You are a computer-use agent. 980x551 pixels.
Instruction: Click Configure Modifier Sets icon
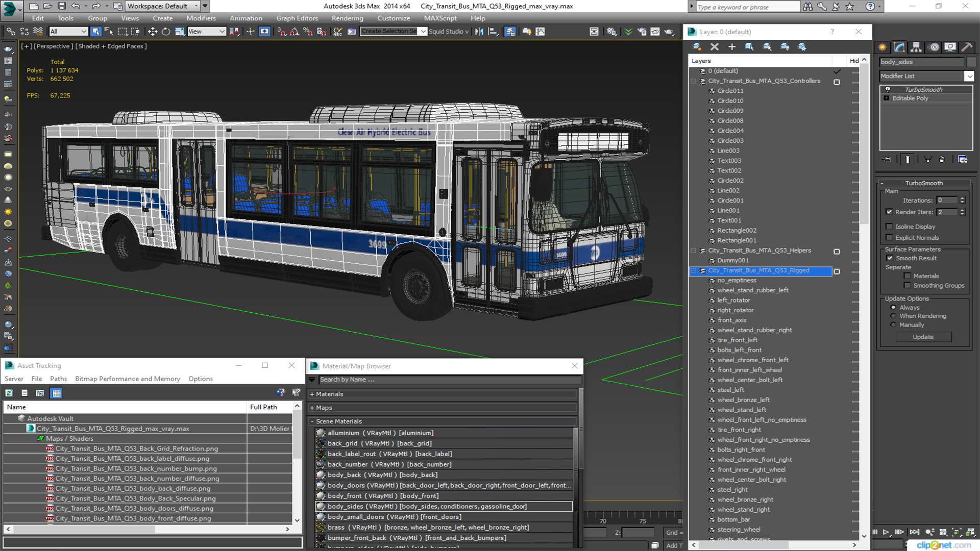(963, 160)
